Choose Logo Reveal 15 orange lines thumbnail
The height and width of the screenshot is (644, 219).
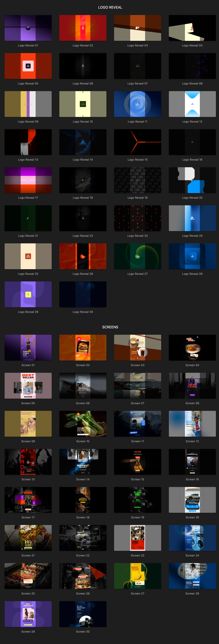[x=138, y=142]
